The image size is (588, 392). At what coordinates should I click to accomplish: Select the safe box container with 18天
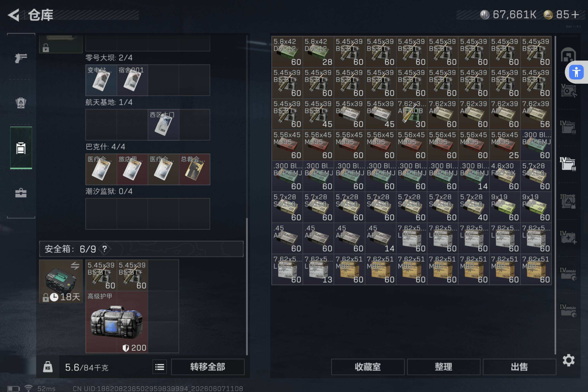click(x=61, y=281)
